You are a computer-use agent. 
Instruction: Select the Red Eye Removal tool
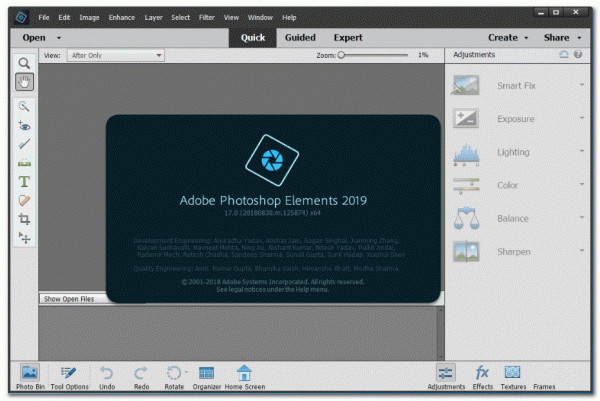24,126
